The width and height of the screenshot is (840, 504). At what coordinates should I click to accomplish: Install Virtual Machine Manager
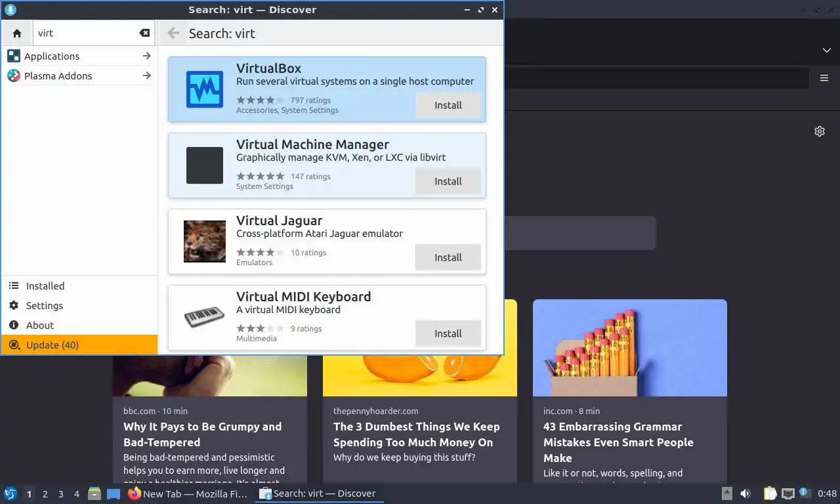[448, 181]
